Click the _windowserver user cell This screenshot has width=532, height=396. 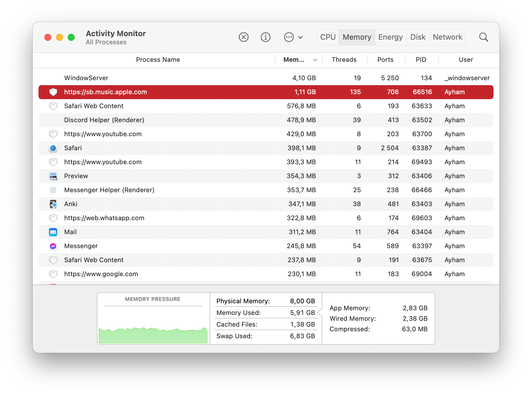[467, 78]
